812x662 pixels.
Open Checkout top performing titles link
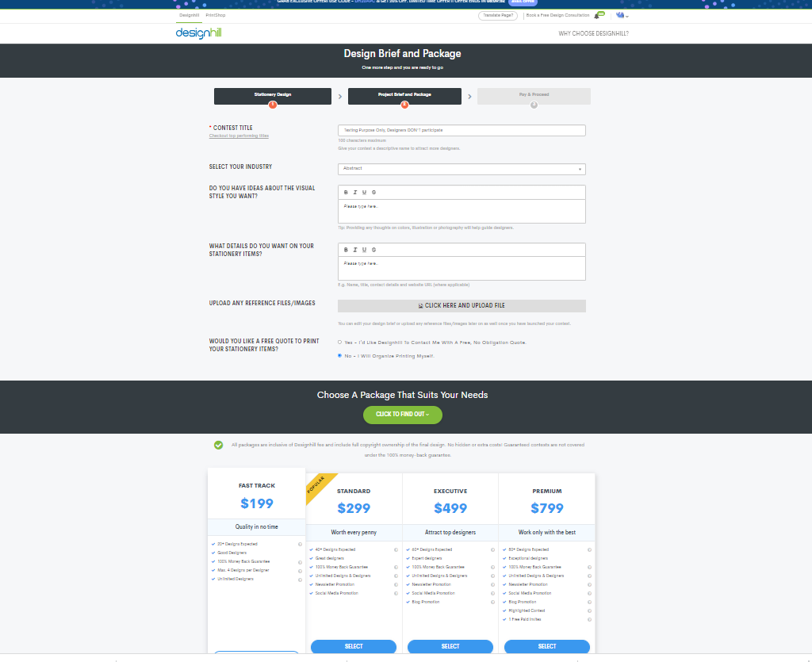click(x=239, y=136)
